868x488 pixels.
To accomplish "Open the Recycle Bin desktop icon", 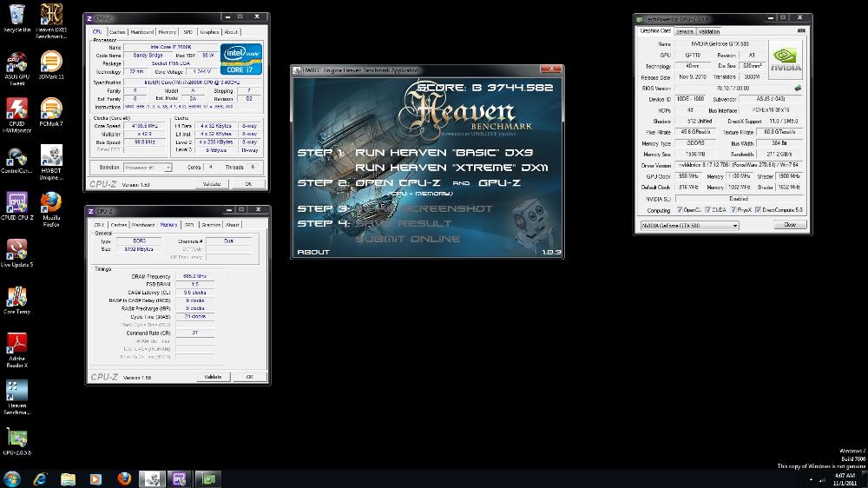I will pos(16,18).
